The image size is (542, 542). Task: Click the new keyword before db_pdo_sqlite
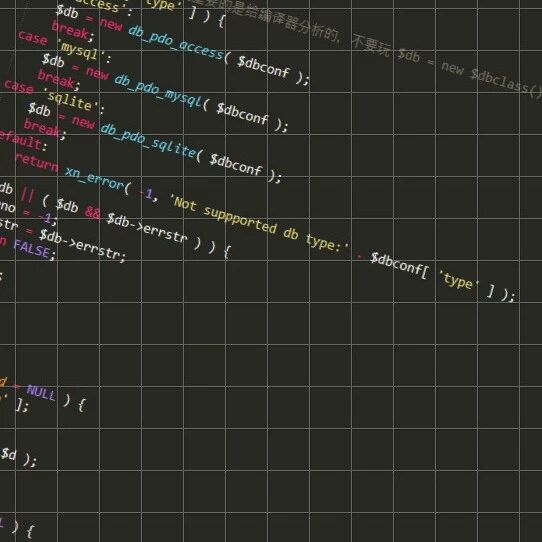click(x=83, y=122)
